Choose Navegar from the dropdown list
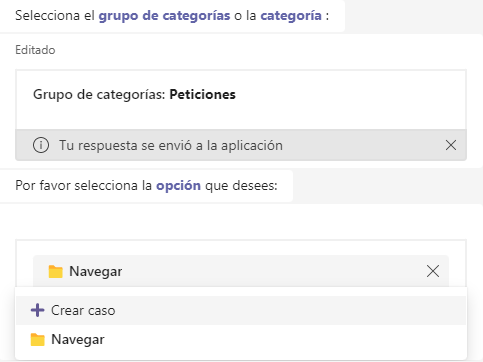Image resolution: width=483 pixels, height=362 pixels. tap(241, 340)
